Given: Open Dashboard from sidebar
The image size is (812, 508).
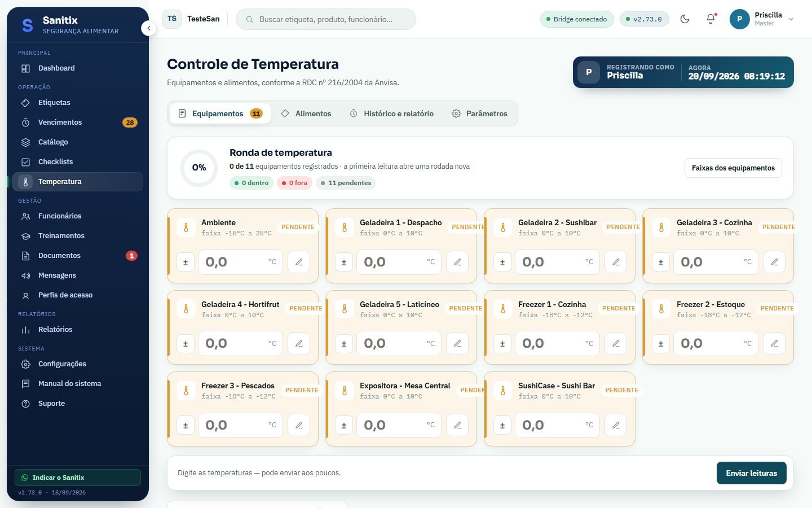Looking at the screenshot, I should point(78,68).
